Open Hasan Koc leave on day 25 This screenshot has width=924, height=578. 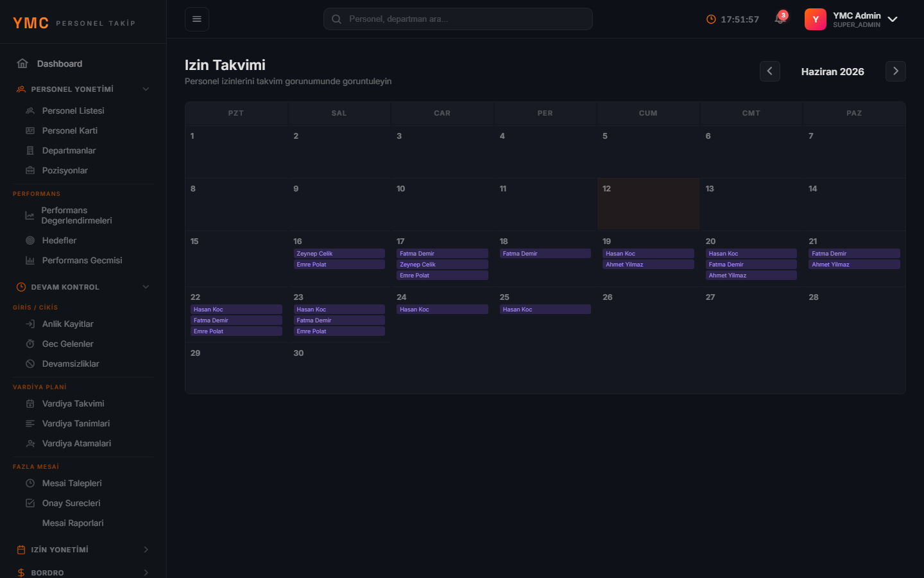pos(545,310)
